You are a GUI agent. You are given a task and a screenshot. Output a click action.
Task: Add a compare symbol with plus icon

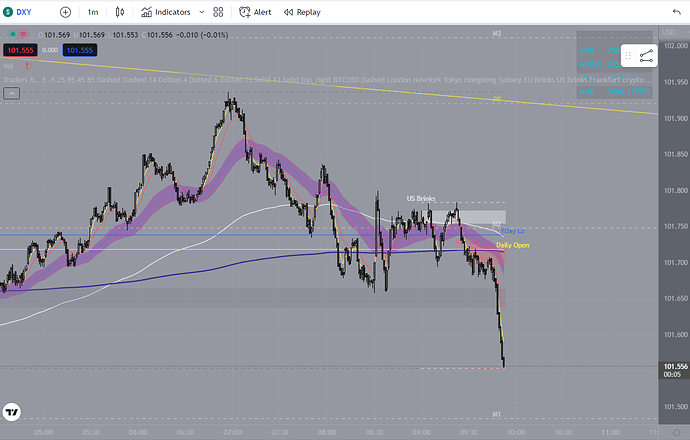65,12
